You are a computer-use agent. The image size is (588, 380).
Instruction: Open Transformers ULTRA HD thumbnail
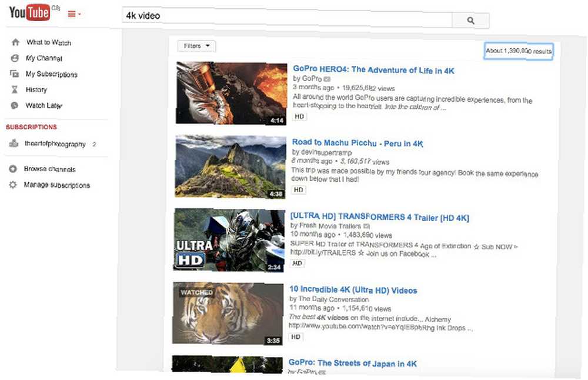[x=229, y=240]
